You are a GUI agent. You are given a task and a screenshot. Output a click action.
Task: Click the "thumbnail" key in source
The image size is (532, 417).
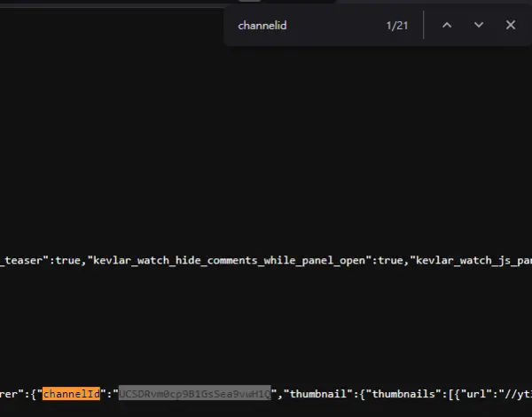coord(315,393)
